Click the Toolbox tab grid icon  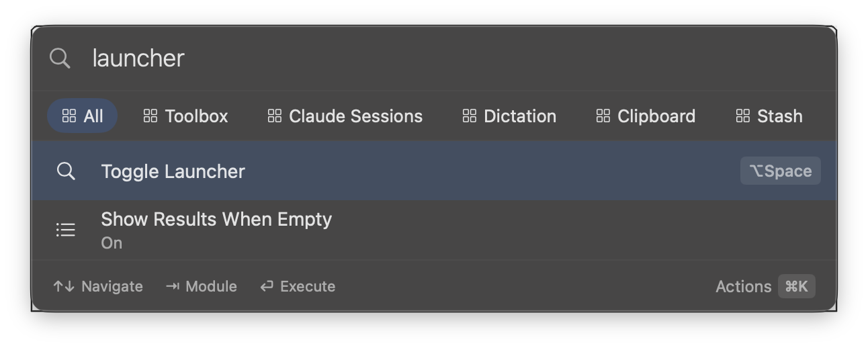pyautogui.click(x=150, y=116)
